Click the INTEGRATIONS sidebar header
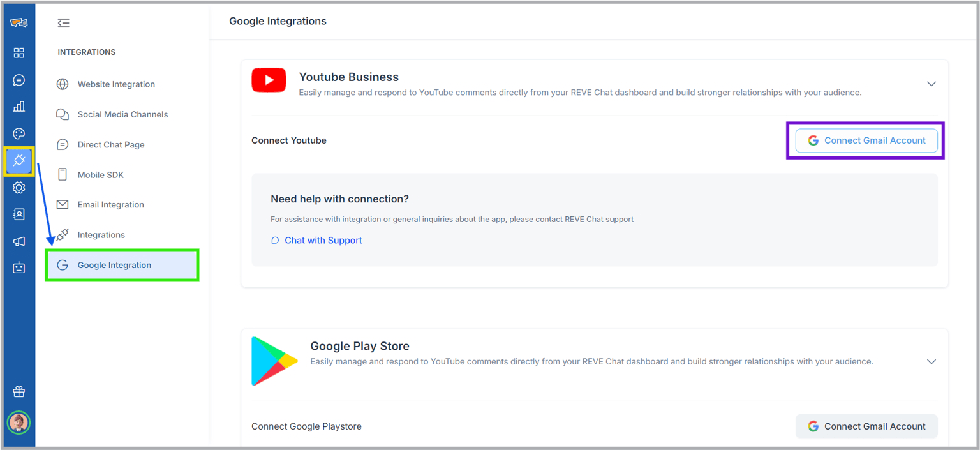This screenshot has width=980, height=450. tap(87, 52)
